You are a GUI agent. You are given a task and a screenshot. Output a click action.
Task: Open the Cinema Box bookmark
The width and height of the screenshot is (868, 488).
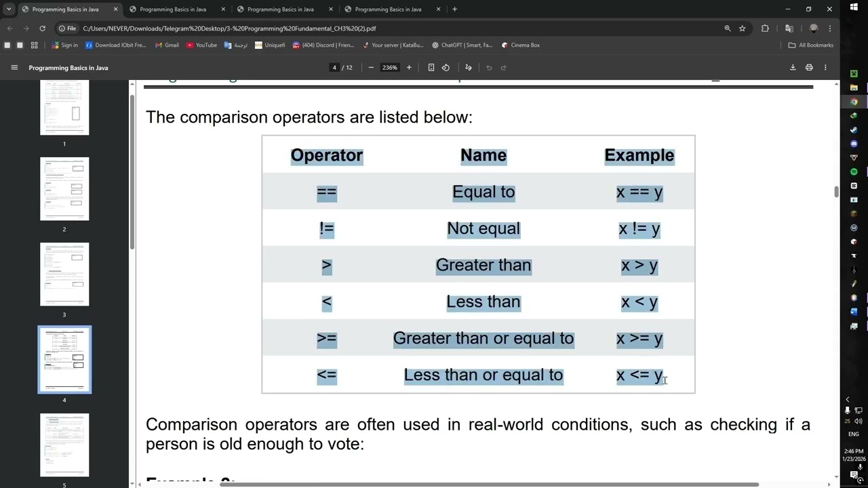point(521,45)
